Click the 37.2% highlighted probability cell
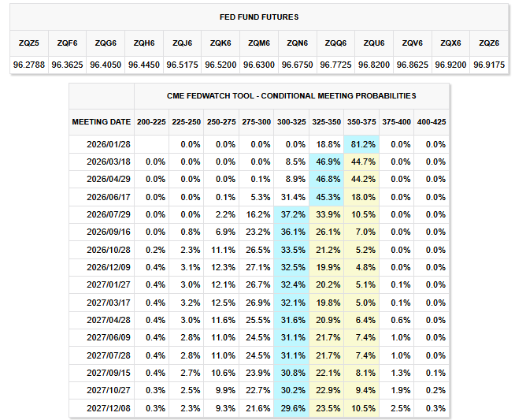This screenshot has width=515, height=420. (291, 214)
